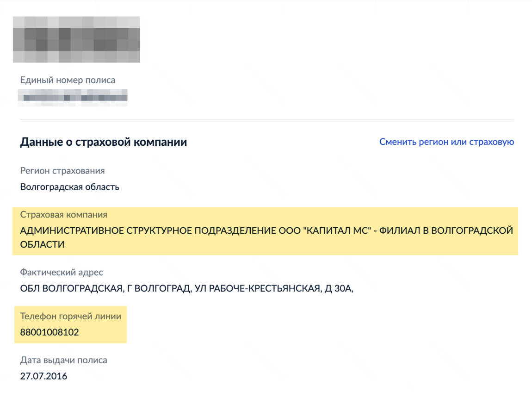Select the blurred 'Единый номер полиса' value

click(73, 97)
